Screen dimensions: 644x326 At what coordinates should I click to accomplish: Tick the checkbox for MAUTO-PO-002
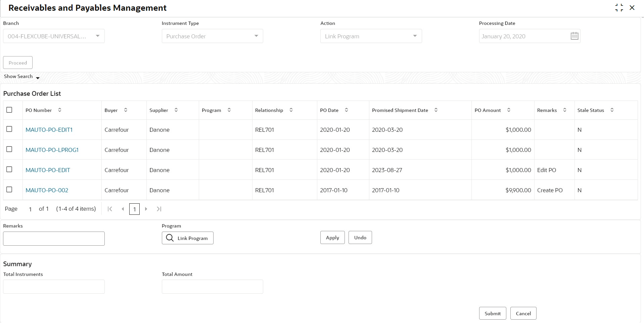[x=9, y=190]
